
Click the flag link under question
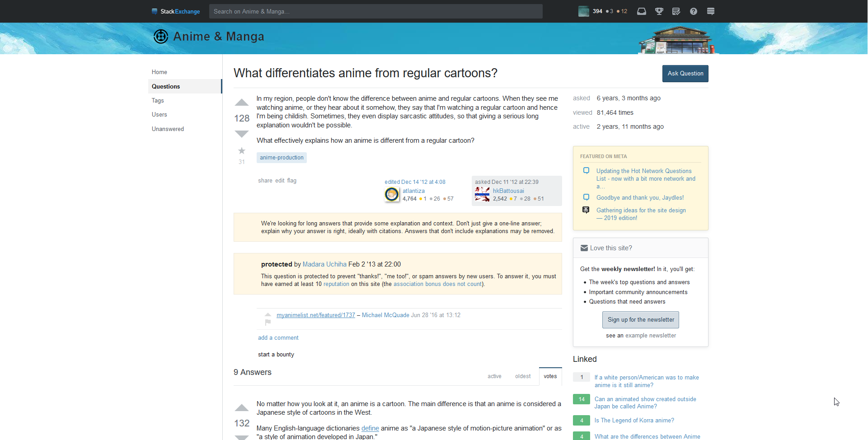292,181
